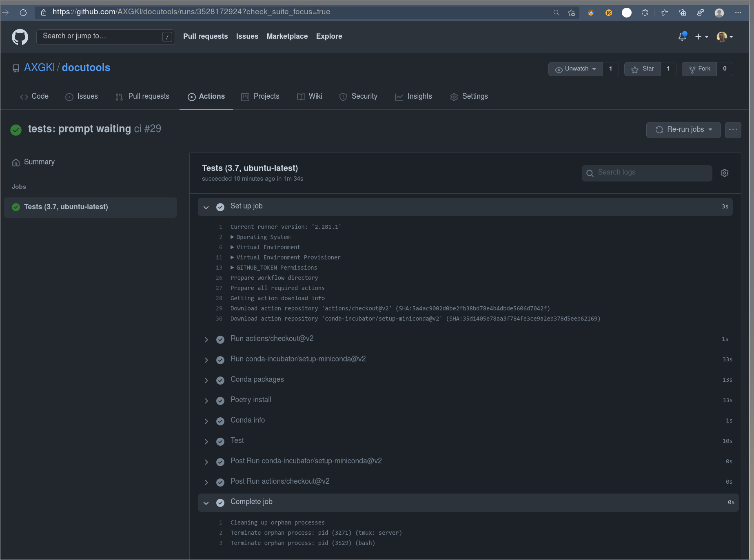Open browser extensions puzzle icon
This screenshot has height=560, width=754.
[x=645, y=13]
